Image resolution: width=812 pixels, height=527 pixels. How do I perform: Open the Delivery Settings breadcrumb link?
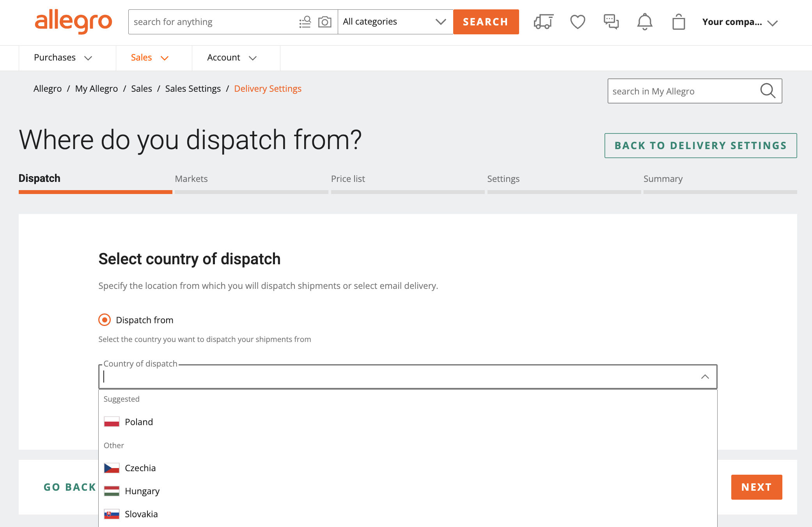tap(268, 89)
